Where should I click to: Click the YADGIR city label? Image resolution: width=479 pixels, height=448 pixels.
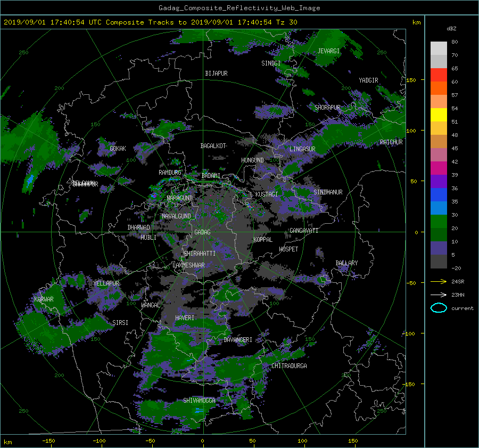click(368, 80)
